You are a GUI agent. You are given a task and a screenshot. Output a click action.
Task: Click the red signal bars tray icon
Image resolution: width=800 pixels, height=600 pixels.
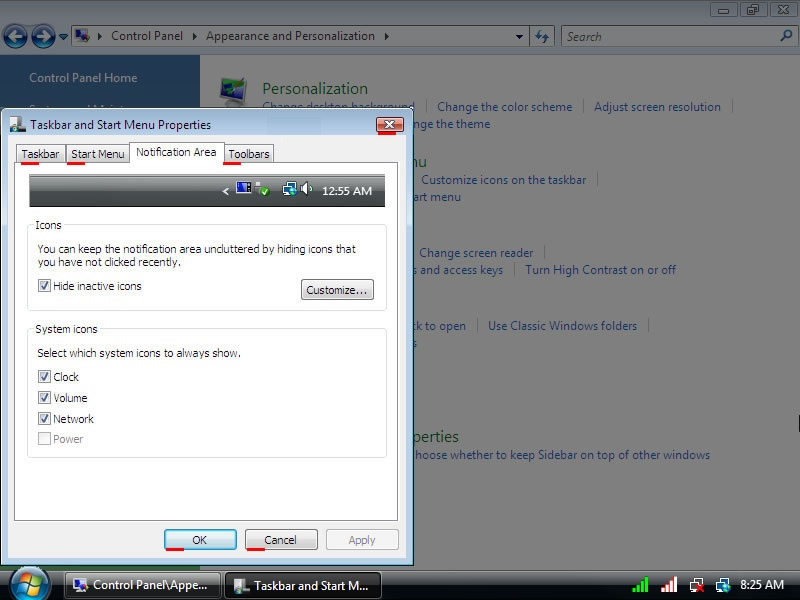(x=669, y=585)
